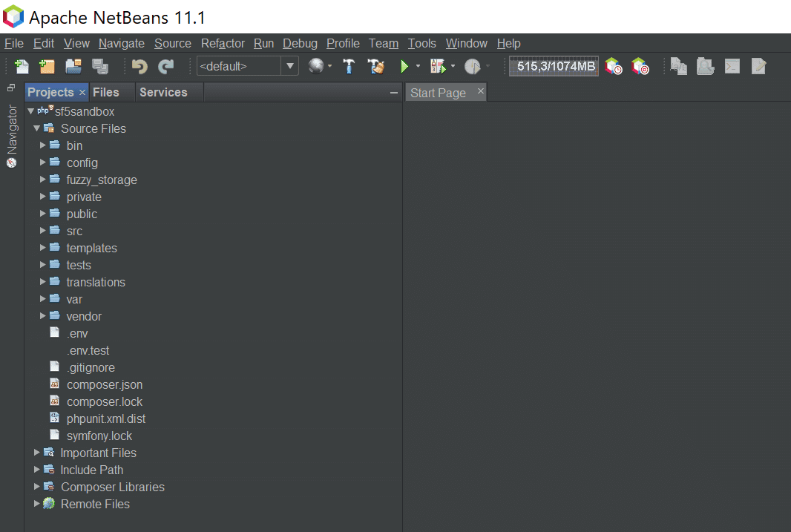Click the Undo arrow icon
Viewport: 791px width, 532px height.
[140, 66]
